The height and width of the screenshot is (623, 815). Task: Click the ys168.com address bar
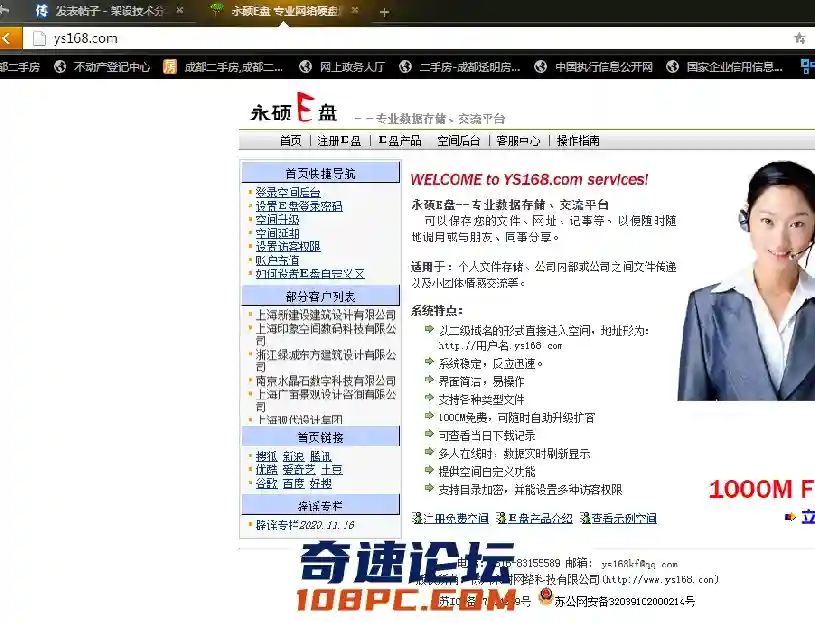pos(405,38)
